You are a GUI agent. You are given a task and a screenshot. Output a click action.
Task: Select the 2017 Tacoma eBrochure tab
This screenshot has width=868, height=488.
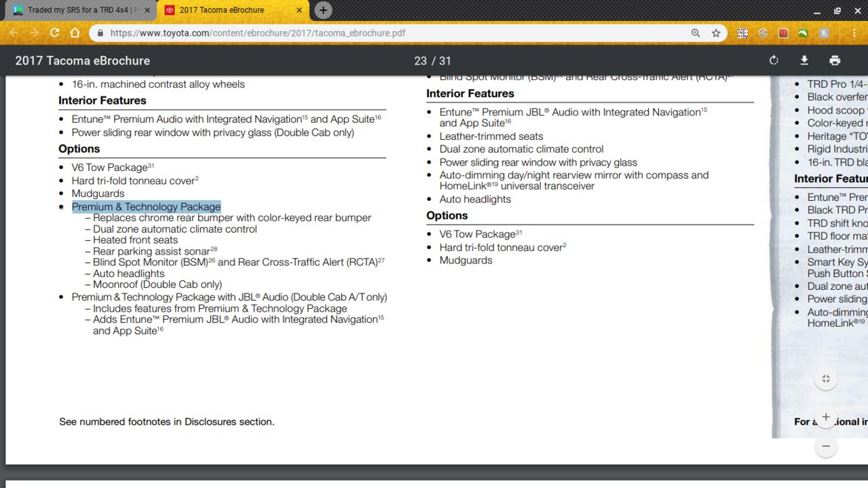[232, 10]
